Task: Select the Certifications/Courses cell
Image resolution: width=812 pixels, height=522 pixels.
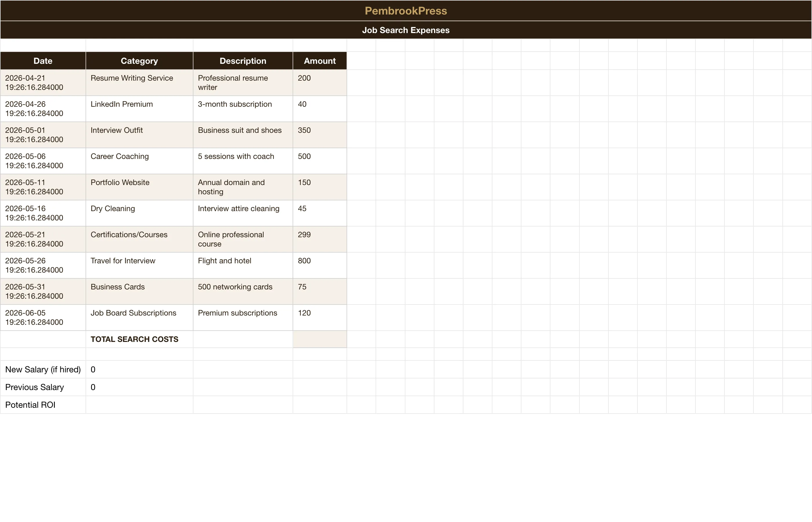Action: [139, 239]
